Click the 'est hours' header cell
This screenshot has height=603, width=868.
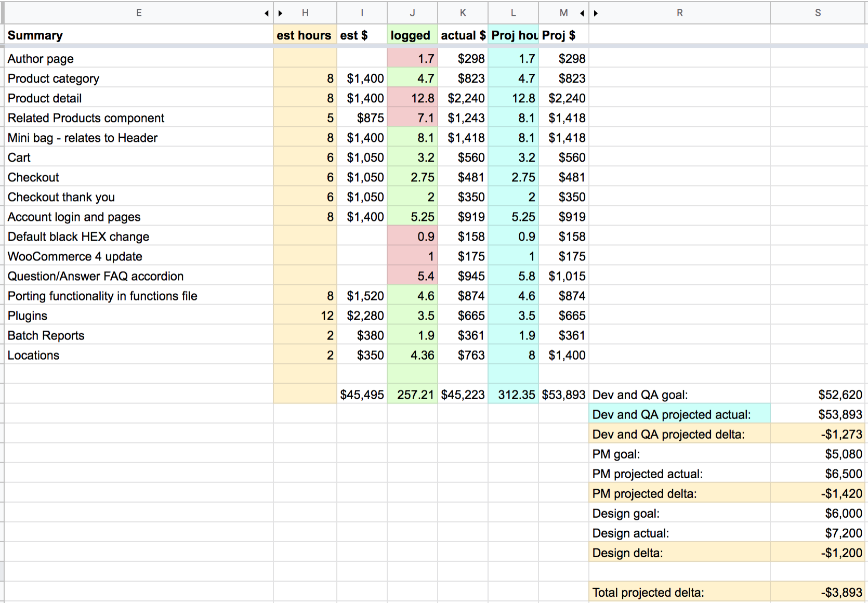305,35
